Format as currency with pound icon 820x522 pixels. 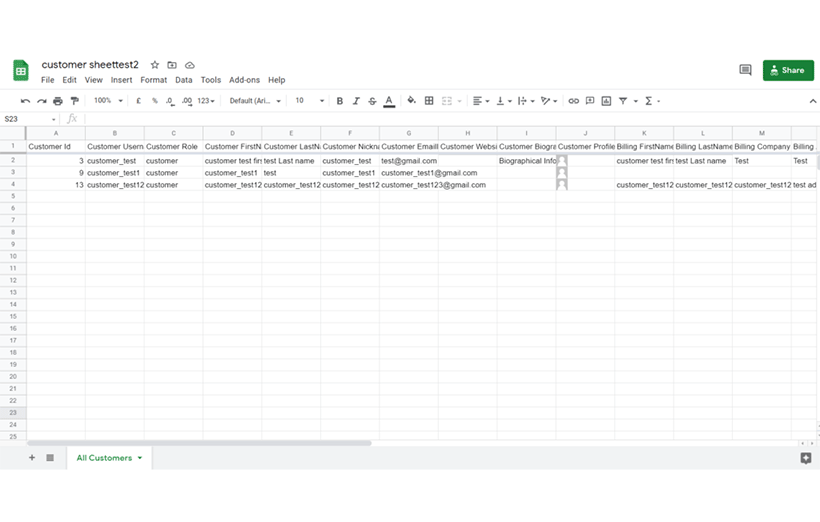tap(139, 101)
